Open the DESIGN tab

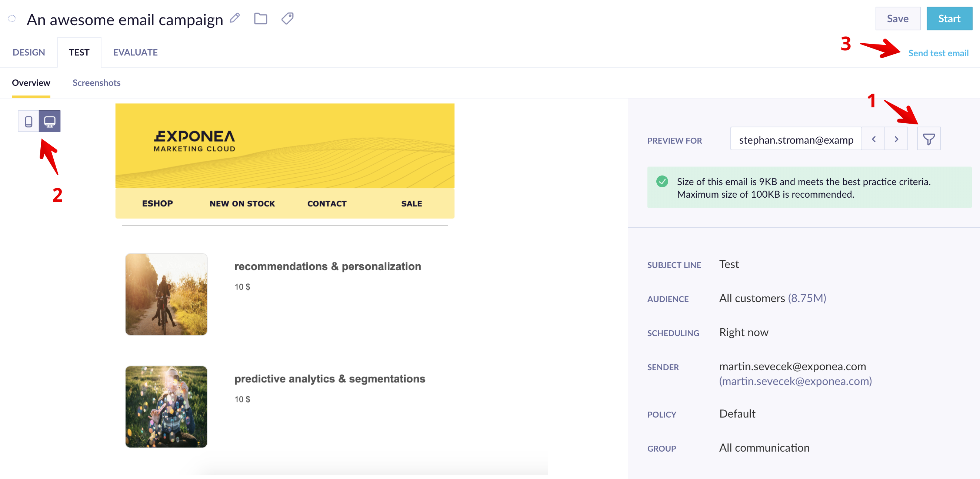coord(29,53)
